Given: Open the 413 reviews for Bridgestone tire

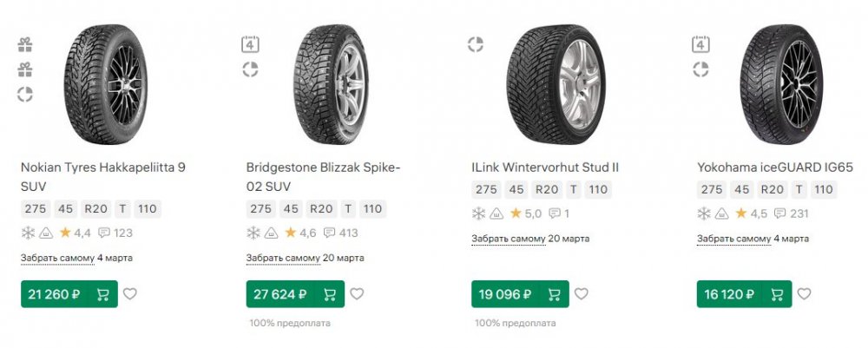Looking at the screenshot, I should [x=341, y=233].
